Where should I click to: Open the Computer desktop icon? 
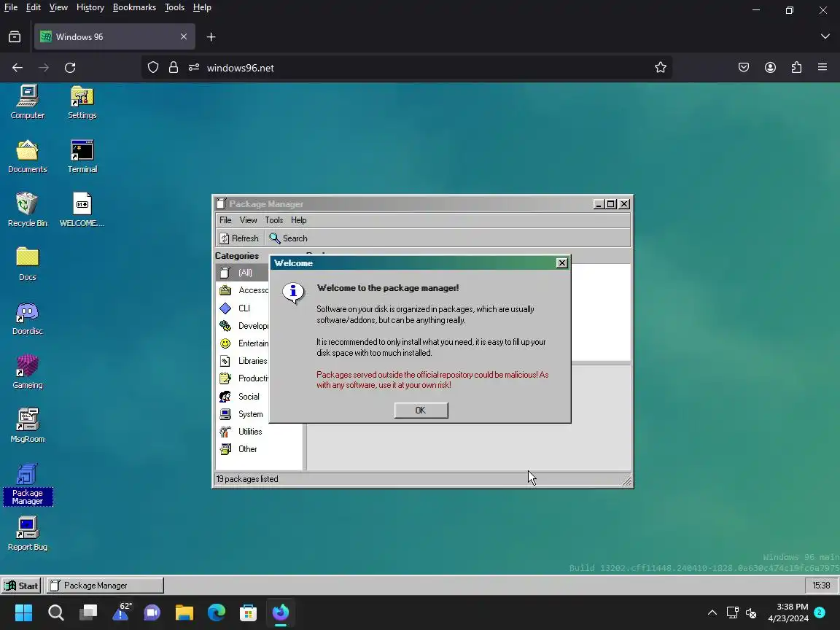pyautogui.click(x=27, y=102)
